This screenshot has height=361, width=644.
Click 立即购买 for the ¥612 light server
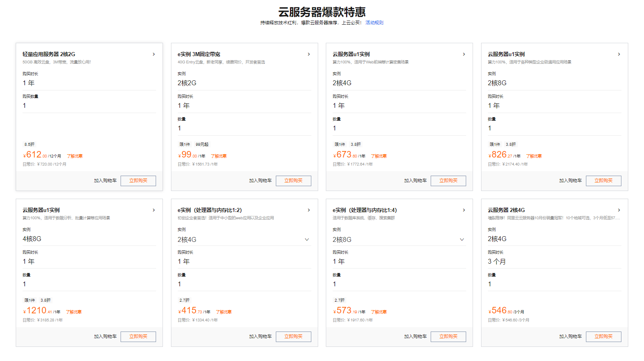(138, 180)
